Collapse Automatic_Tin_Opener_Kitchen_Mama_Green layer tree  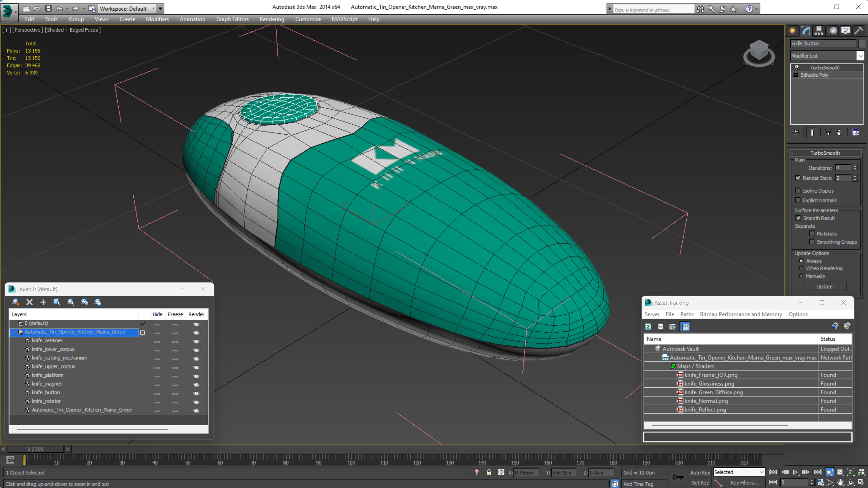13,332
